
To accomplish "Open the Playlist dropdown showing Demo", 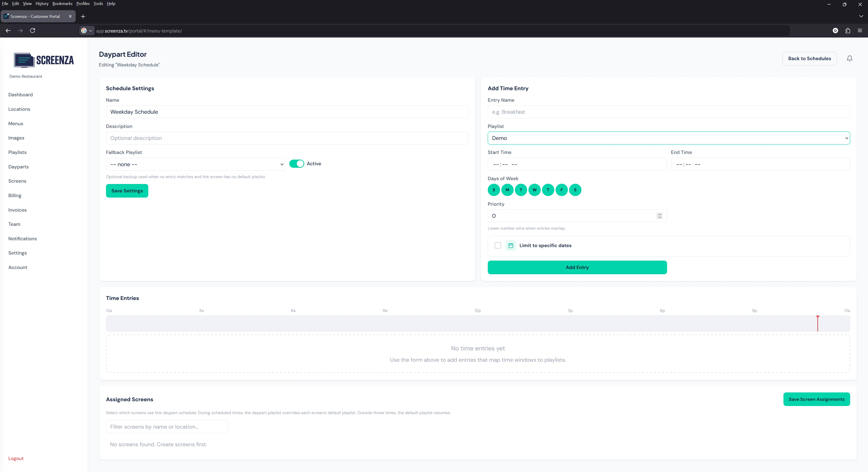I will 669,138.
